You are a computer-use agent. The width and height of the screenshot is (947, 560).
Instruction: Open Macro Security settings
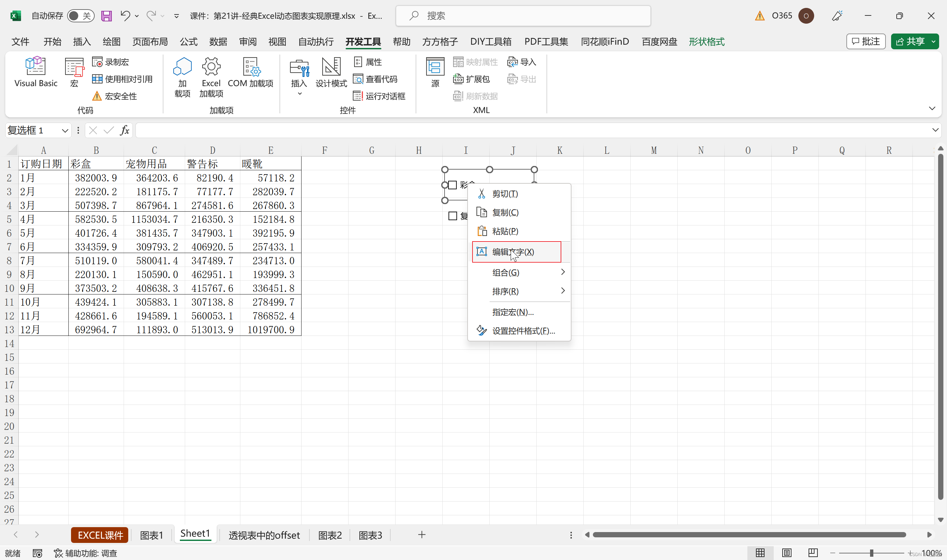[114, 96]
